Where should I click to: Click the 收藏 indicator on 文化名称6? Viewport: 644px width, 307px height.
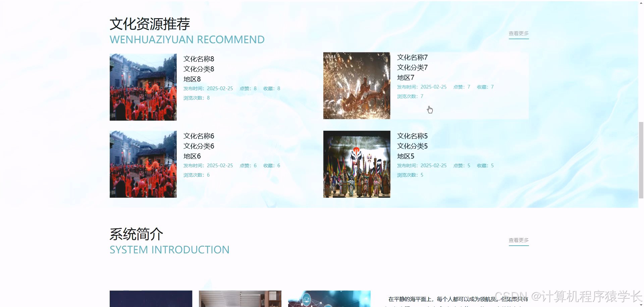pyautogui.click(x=272, y=165)
